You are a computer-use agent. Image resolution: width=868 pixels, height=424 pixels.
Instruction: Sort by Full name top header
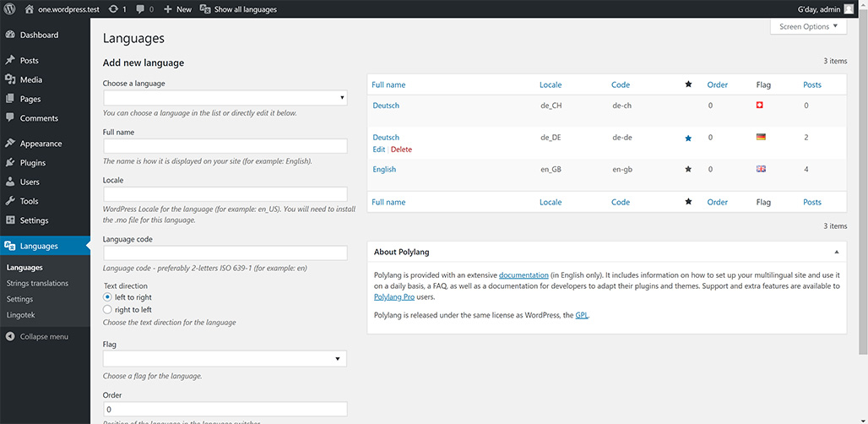(x=388, y=84)
